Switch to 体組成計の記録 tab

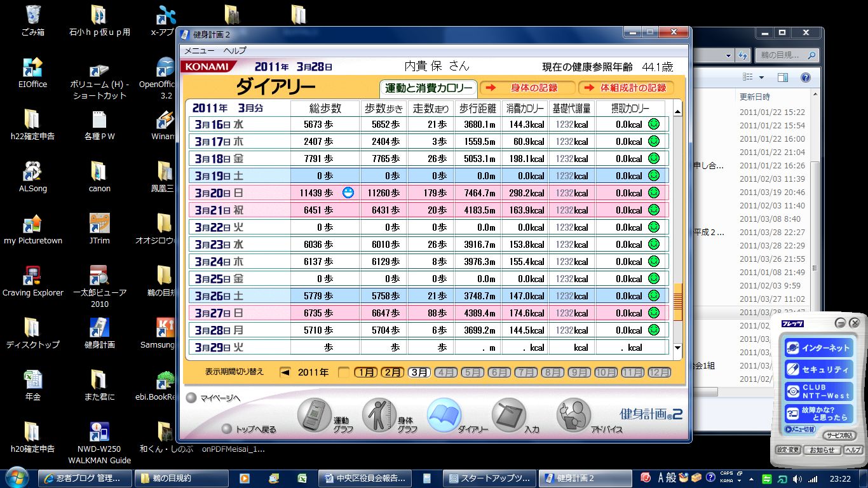tap(626, 88)
